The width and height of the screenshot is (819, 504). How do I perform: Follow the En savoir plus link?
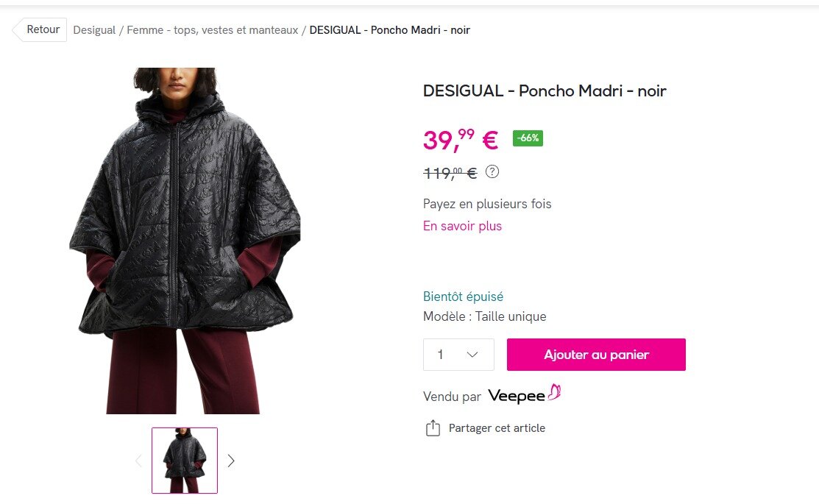[462, 226]
